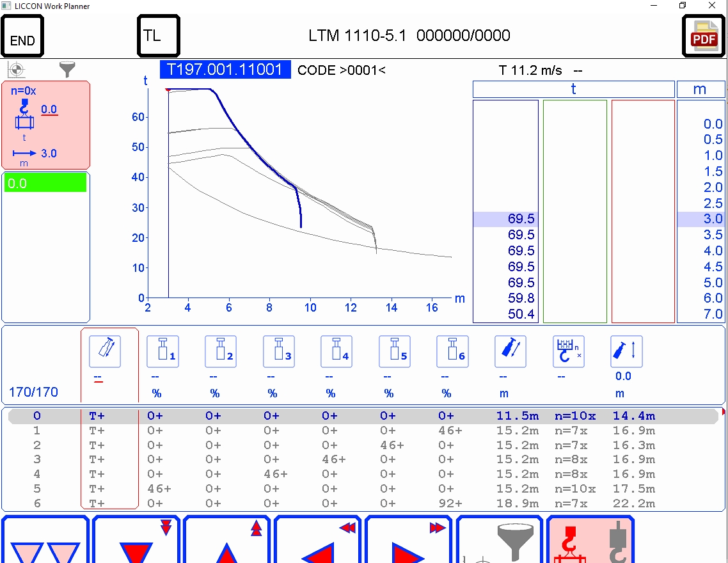Select table code T197.001.11001
Image resolution: width=728 pixels, height=563 pixels.
point(225,70)
